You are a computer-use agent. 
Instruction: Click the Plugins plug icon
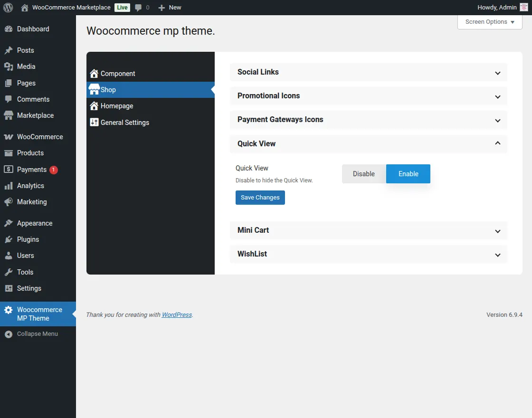click(x=9, y=239)
